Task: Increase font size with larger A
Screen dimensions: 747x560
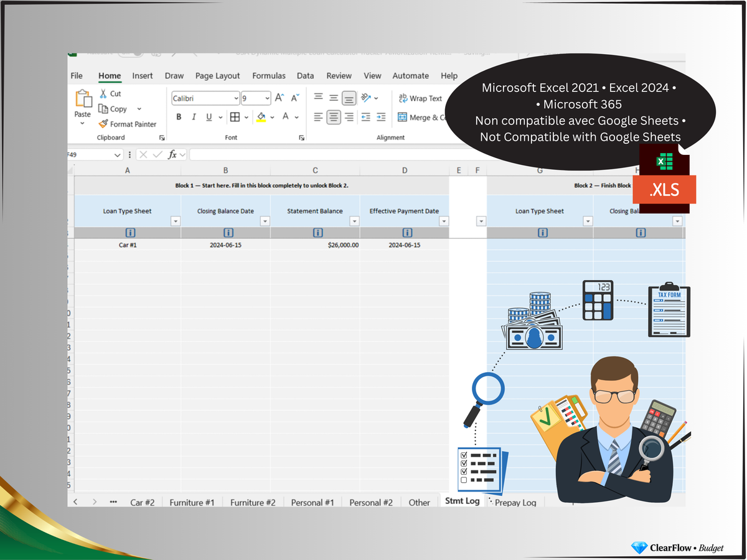Action: (280, 98)
